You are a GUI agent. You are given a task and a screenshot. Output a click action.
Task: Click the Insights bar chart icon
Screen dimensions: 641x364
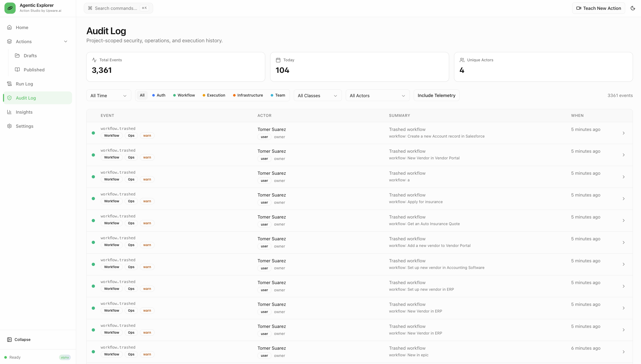pyautogui.click(x=9, y=112)
